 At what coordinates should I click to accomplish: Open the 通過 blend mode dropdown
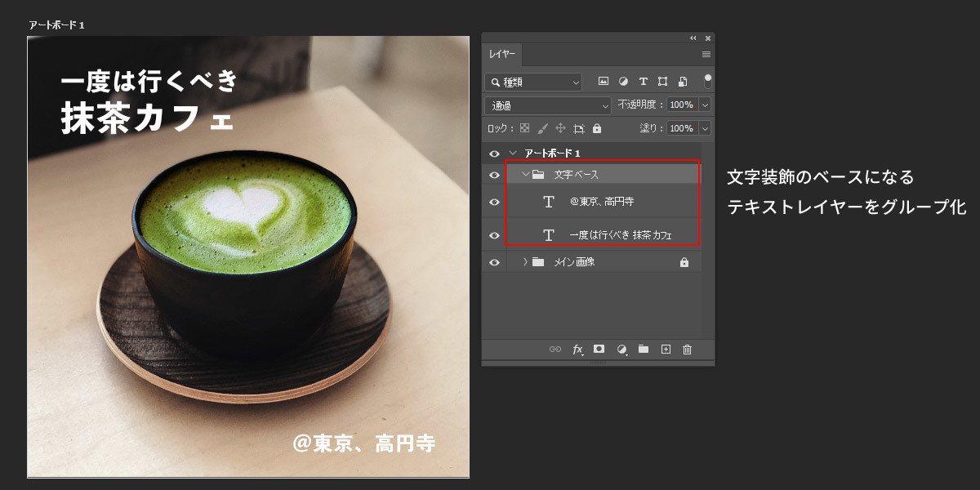pyautogui.click(x=547, y=105)
